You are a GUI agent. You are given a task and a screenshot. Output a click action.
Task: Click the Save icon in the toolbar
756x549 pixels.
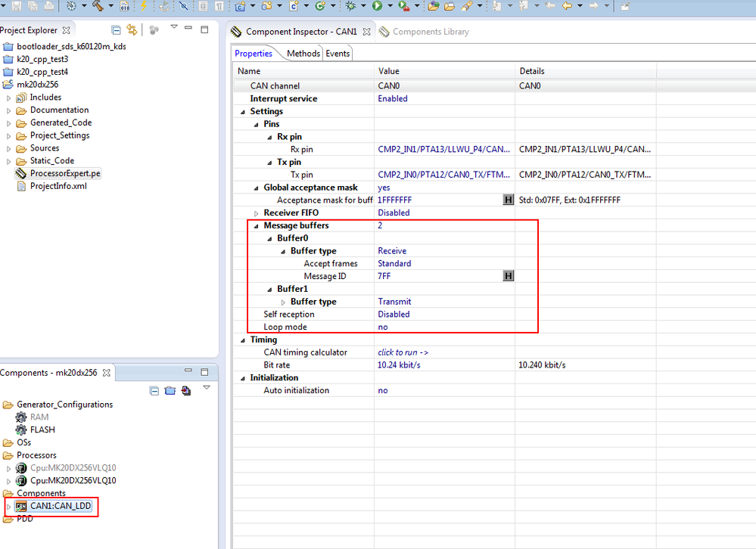point(17,6)
